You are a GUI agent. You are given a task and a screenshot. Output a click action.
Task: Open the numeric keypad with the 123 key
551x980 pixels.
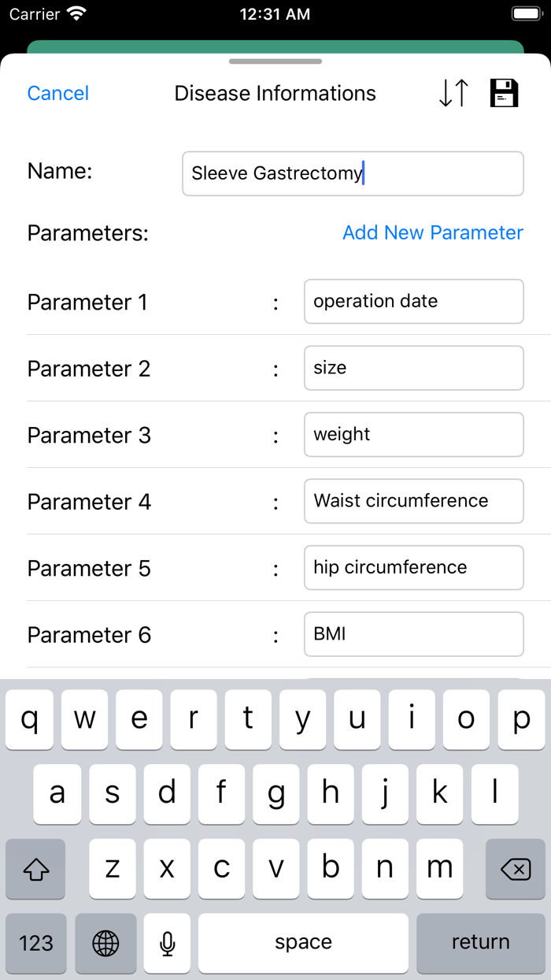click(x=35, y=943)
